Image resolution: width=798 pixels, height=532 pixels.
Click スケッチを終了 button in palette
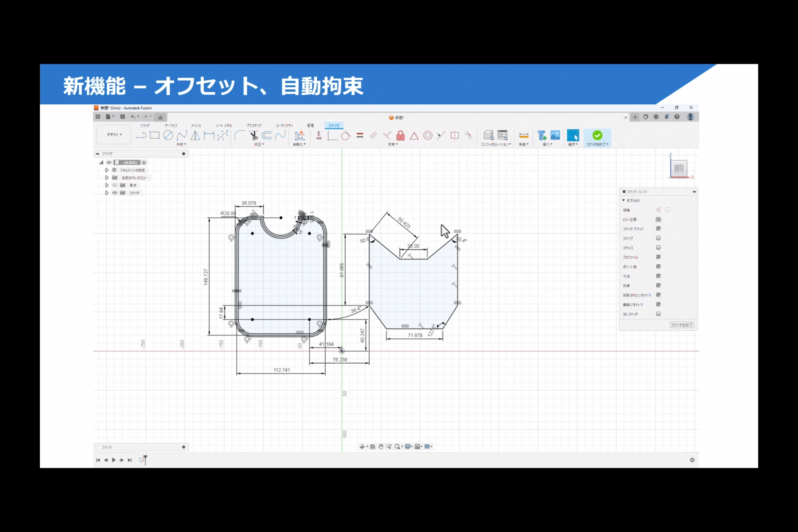click(x=682, y=325)
